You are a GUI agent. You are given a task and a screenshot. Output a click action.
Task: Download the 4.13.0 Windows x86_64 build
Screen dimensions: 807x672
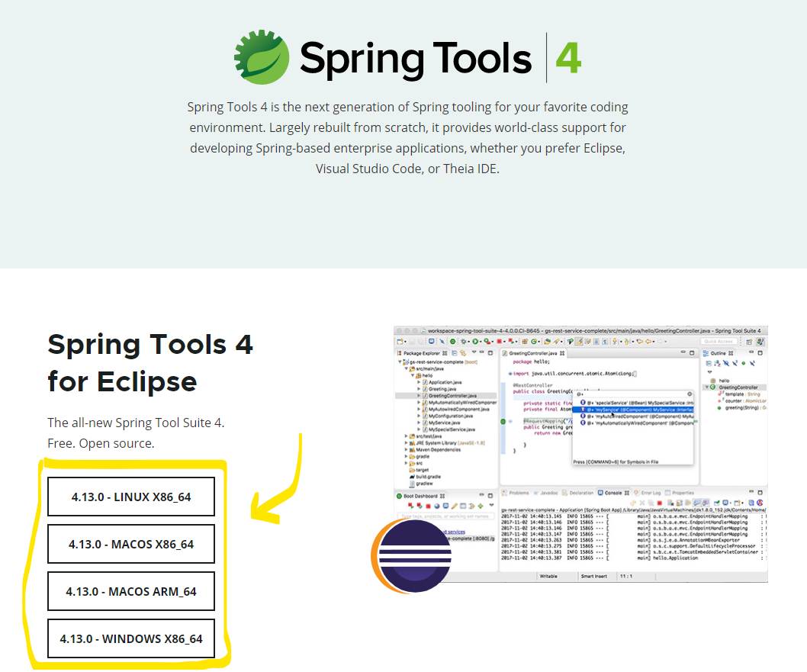pyautogui.click(x=131, y=638)
